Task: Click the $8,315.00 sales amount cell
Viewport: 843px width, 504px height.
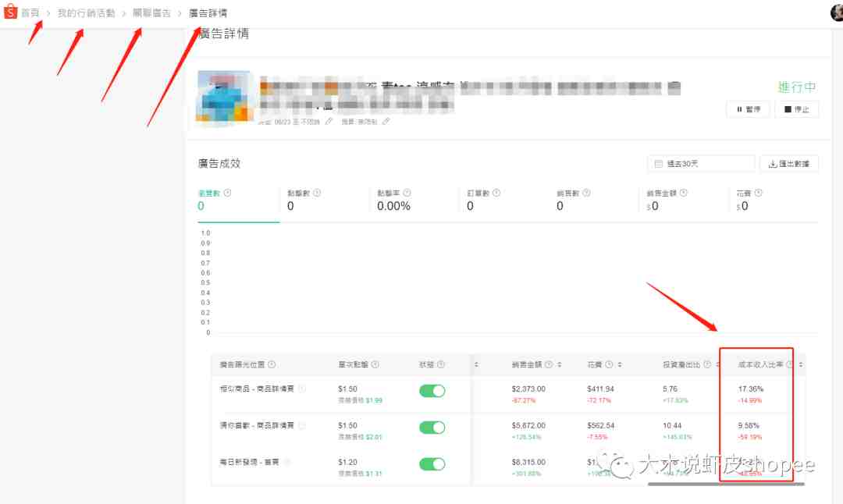Action: 528,462
